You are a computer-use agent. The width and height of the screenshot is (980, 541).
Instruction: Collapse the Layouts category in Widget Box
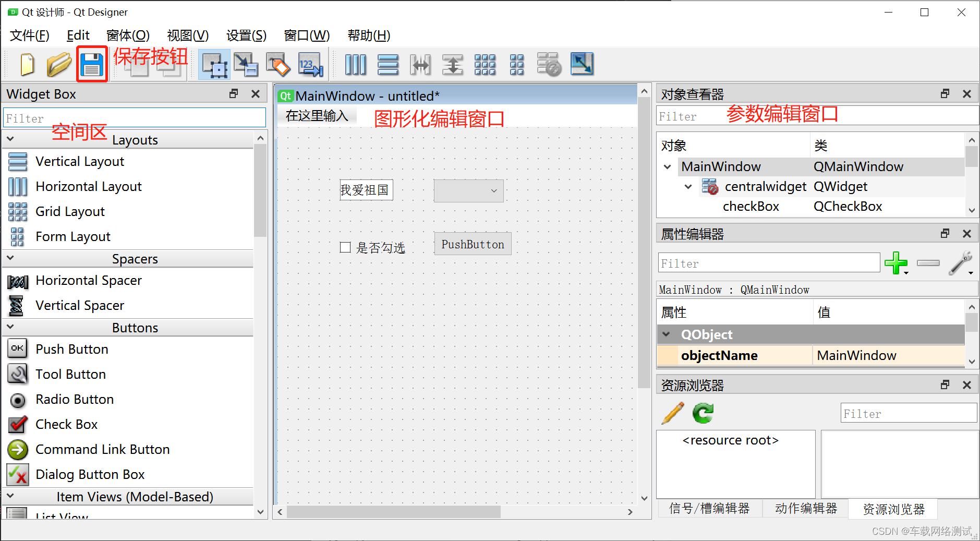pos(10,139)
